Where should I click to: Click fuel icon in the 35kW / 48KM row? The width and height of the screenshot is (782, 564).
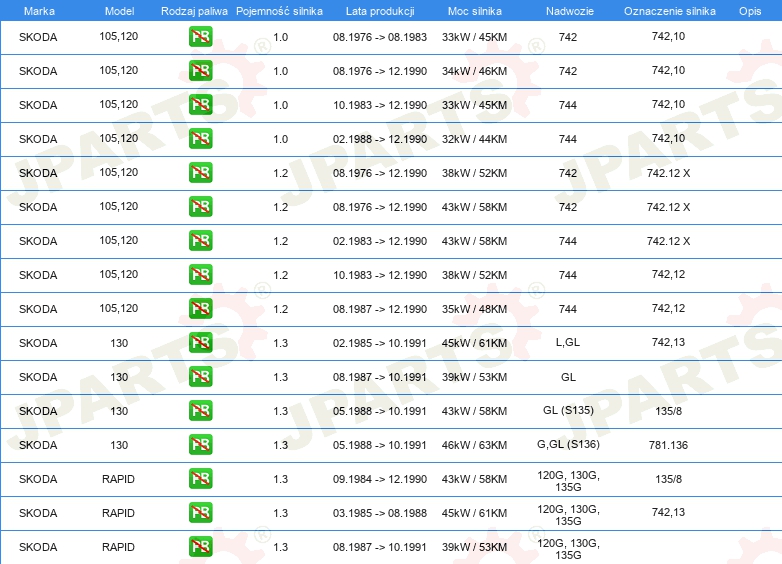[x=200, y=308]
